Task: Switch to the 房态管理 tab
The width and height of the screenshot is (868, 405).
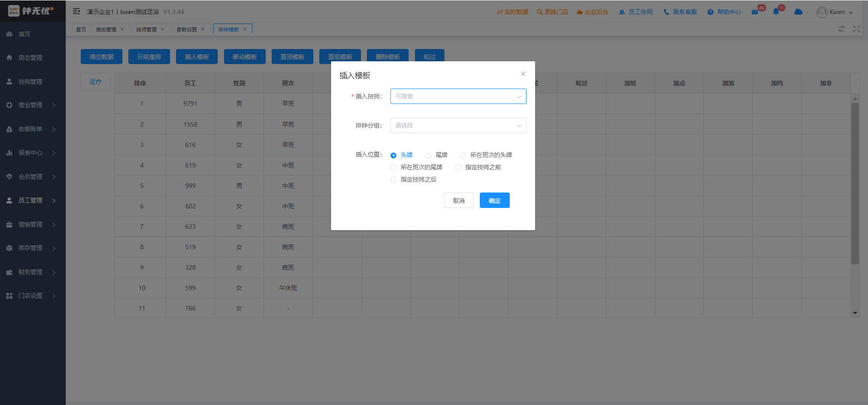Action: point(106,29)
